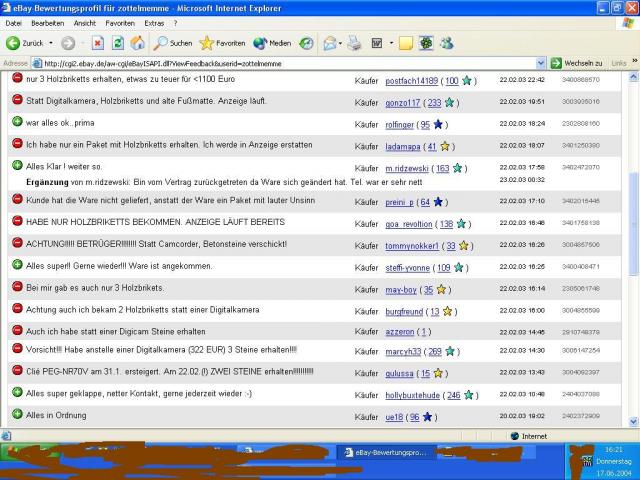
Task: Click the Mail envelope toolbar icon
Action: 330,43
